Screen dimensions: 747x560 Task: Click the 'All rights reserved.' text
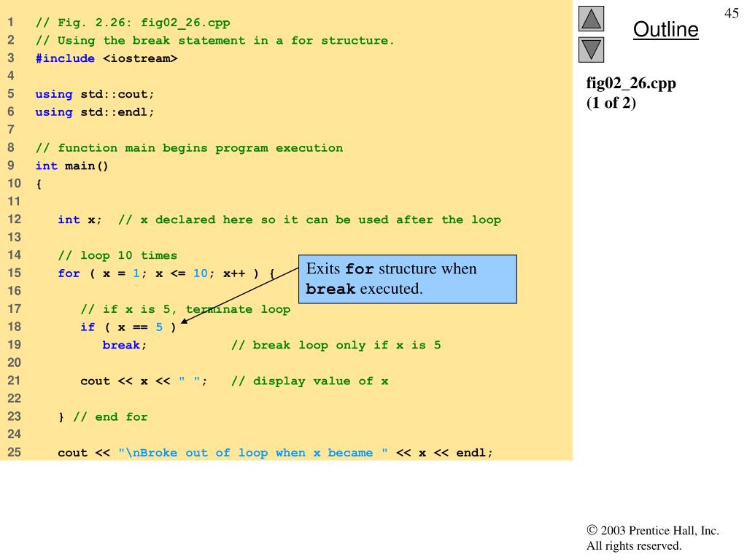pos(634,545)
